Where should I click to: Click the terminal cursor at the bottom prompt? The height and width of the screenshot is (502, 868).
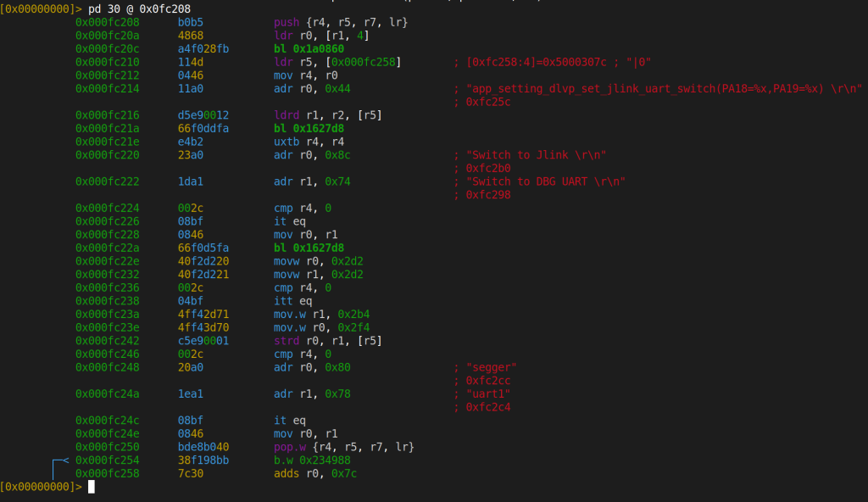92,487
